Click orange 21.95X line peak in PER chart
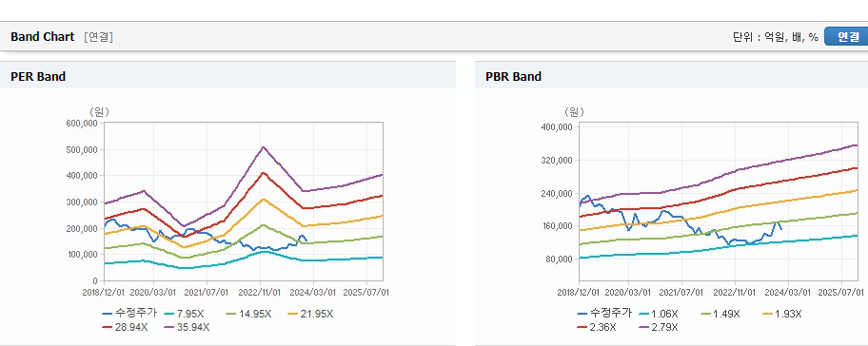The height and width of the screenshot is (346, 868). pyautogui.click(x=263, y=199)
